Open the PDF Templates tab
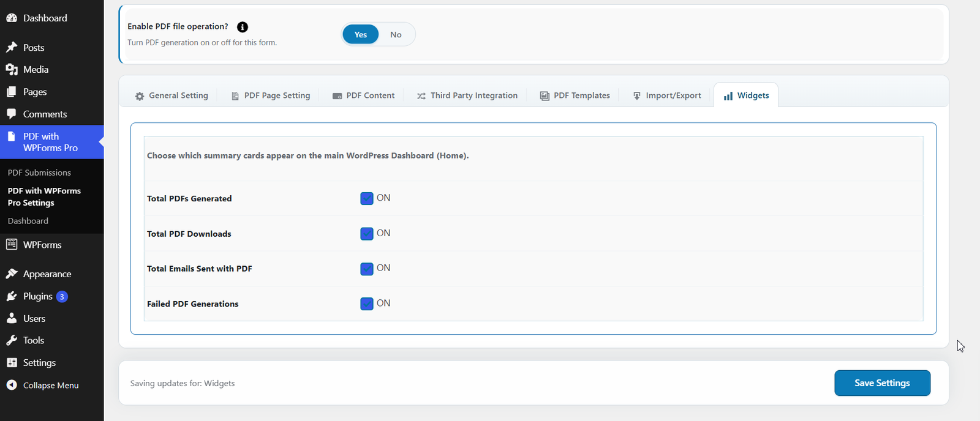This screenshot has width=980, height=421. (575, 95)
